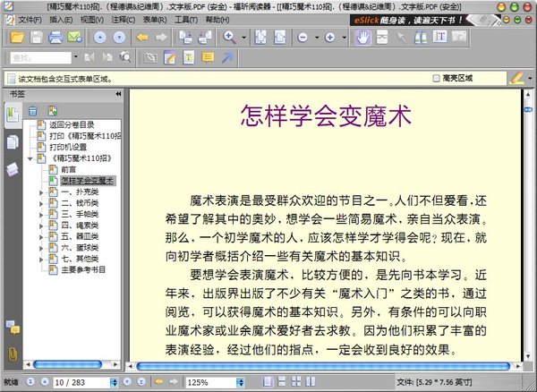Open the 注释(C) menu

click(123, 21)
